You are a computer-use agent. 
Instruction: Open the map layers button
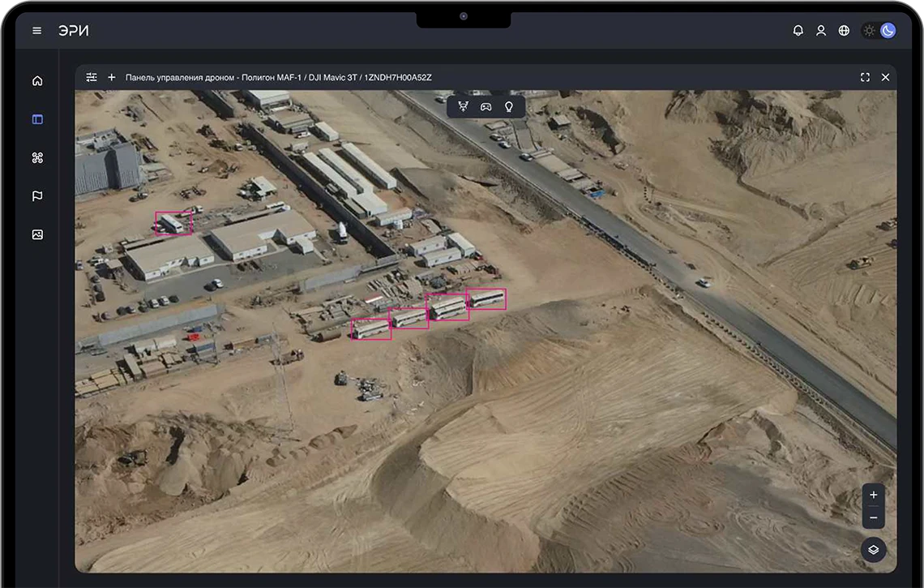coord(873,550)
